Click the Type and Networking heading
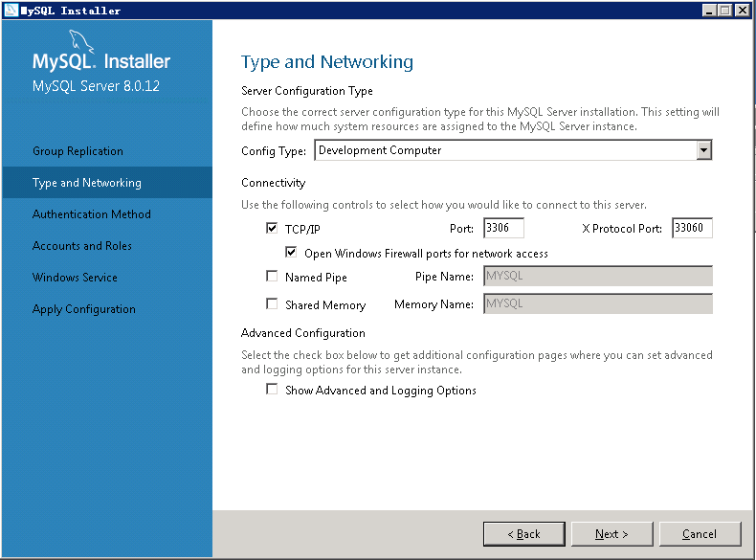 pyautogui.click(x=327, y=62)
